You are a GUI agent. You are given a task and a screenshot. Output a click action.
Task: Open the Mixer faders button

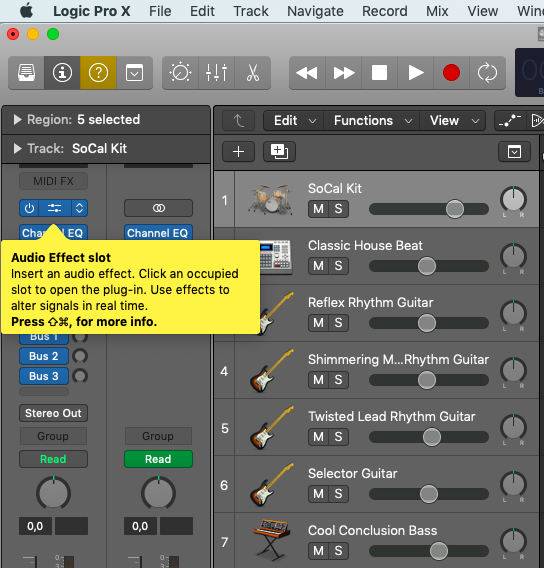(217, 73)
